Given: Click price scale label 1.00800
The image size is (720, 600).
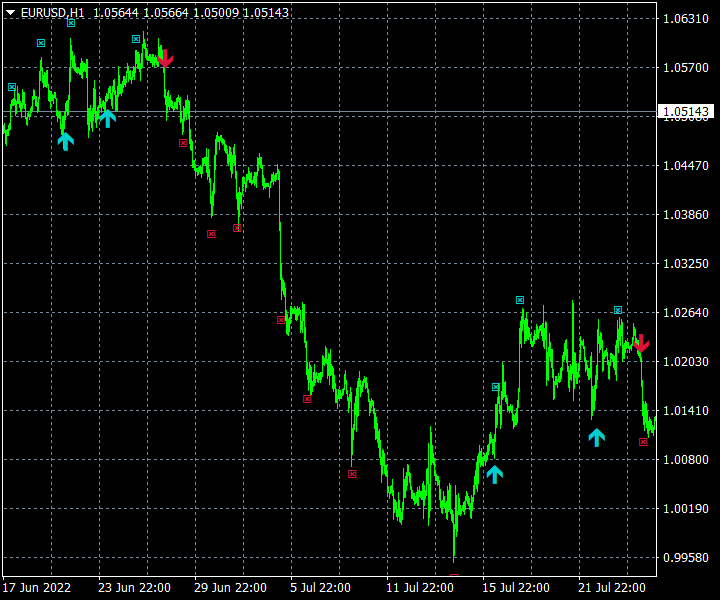Looking at the screenshot, I should (686, 460).
